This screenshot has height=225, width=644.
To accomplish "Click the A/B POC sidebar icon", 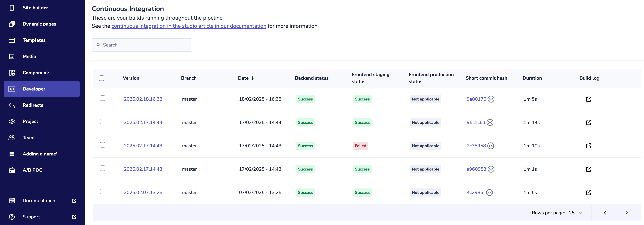I will pyautogui.click(x=12, y=170).
